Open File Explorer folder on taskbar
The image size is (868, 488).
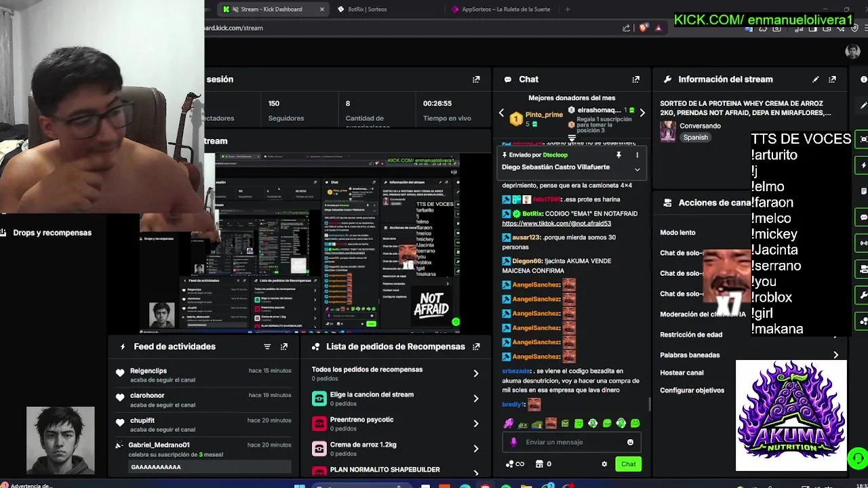click(526, 485)
